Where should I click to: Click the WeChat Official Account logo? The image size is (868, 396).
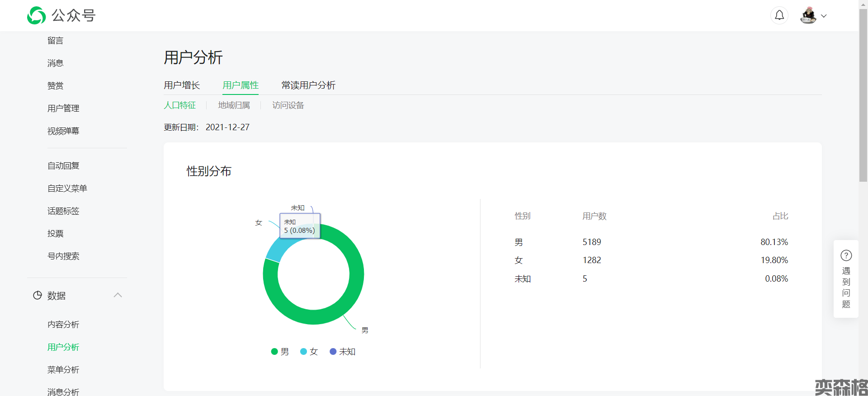(x=37, y=15)
